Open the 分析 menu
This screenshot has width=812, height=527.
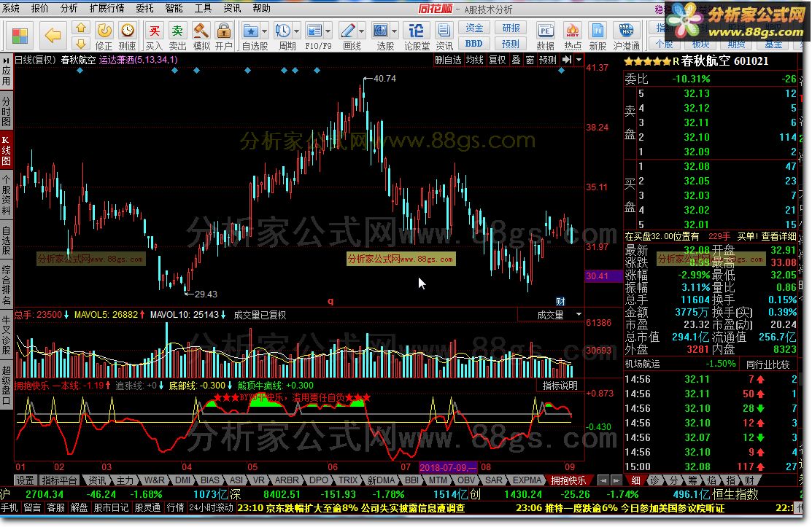69,8
